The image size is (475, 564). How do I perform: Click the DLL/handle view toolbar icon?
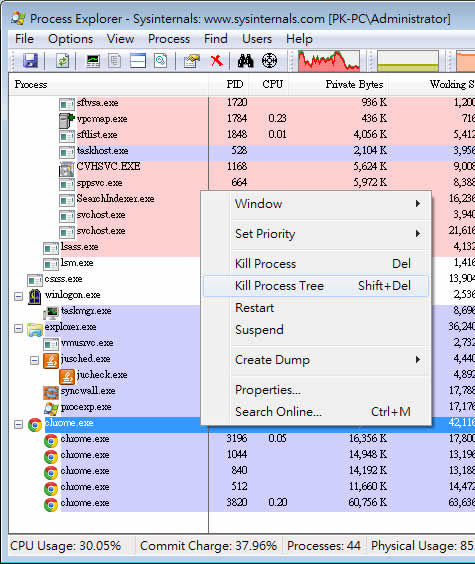pos(160,60)
